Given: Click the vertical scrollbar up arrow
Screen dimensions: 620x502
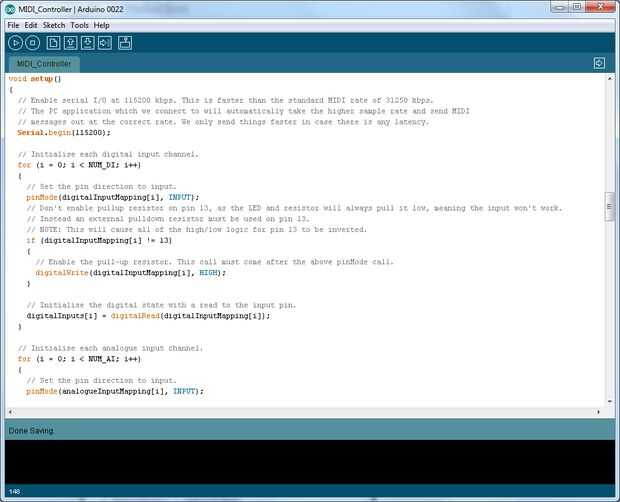Looking at the screenshot, I should click(x=610, y=79).
